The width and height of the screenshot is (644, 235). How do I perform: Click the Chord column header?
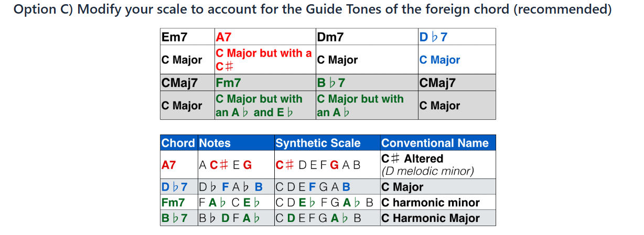178,143
